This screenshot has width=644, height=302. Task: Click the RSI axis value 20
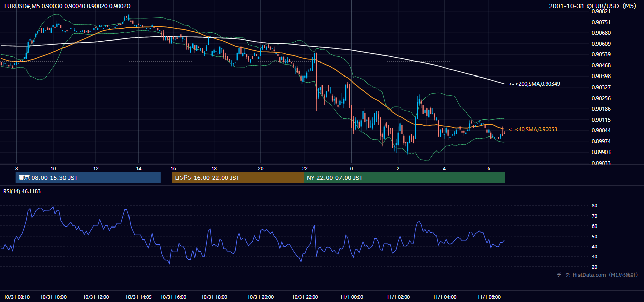[595, 267]
